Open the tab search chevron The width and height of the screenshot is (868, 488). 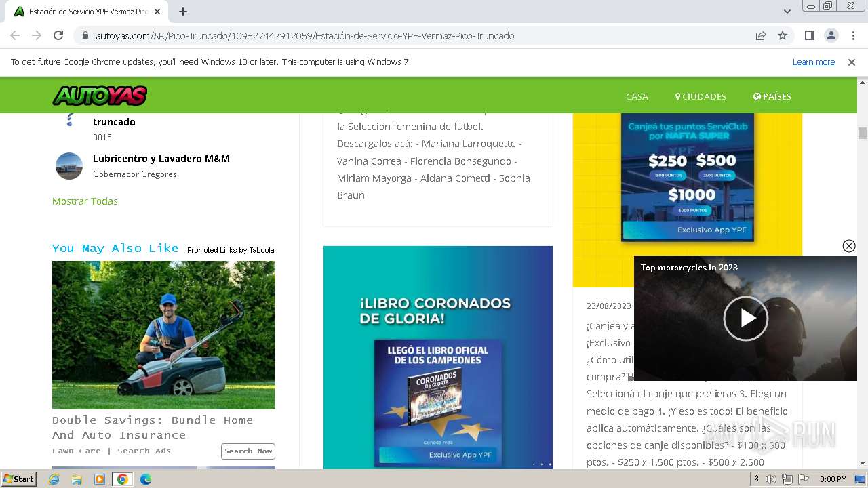(x=787, y=12)
